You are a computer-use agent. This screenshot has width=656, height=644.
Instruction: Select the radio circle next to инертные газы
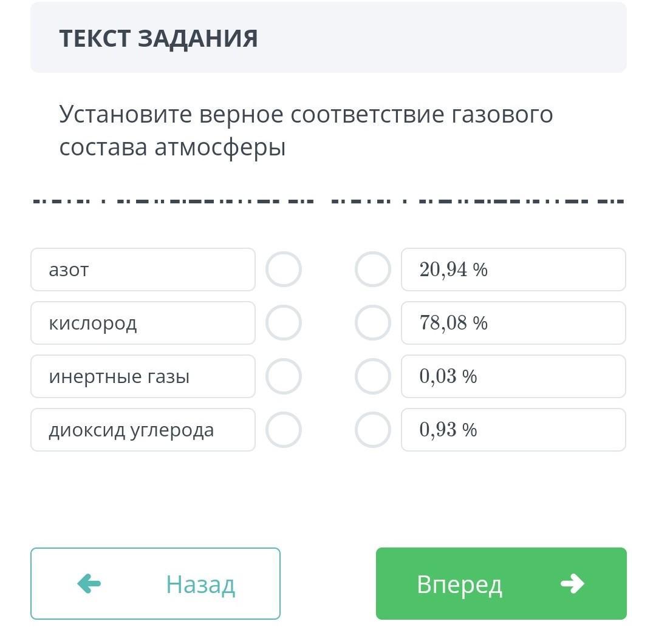pyautogui.click(x=284, y=376)
